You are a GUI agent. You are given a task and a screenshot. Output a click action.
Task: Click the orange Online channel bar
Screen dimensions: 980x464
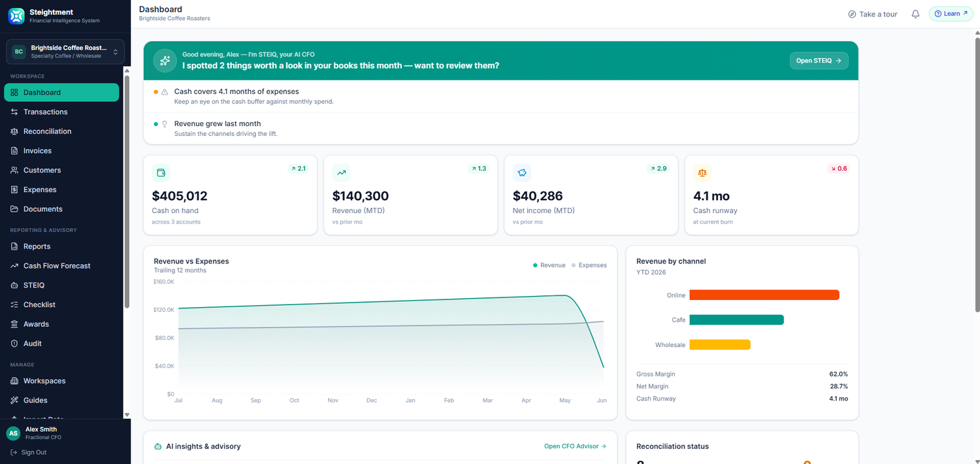(x=764, y=295)
